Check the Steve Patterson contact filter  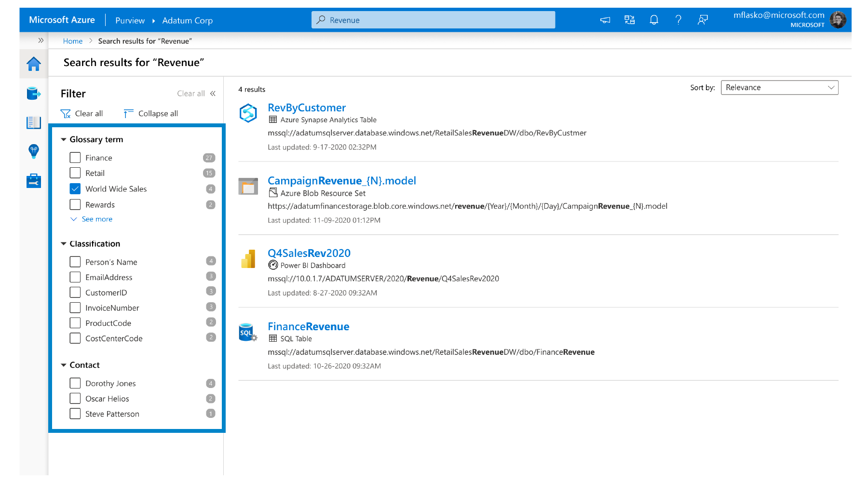coord(75,414)
